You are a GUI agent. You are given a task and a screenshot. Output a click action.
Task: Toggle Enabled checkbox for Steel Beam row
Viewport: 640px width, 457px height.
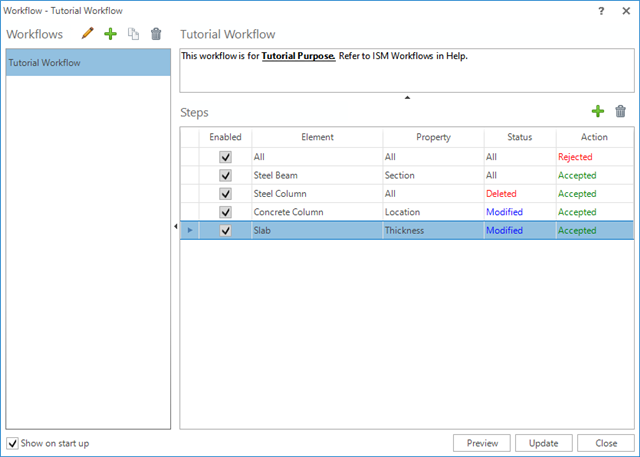tap(225, 175)
